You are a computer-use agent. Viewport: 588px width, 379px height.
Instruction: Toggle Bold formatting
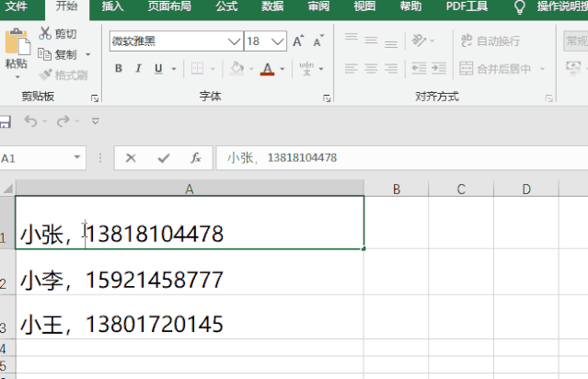pyautogui.click(x=120, y=69)
